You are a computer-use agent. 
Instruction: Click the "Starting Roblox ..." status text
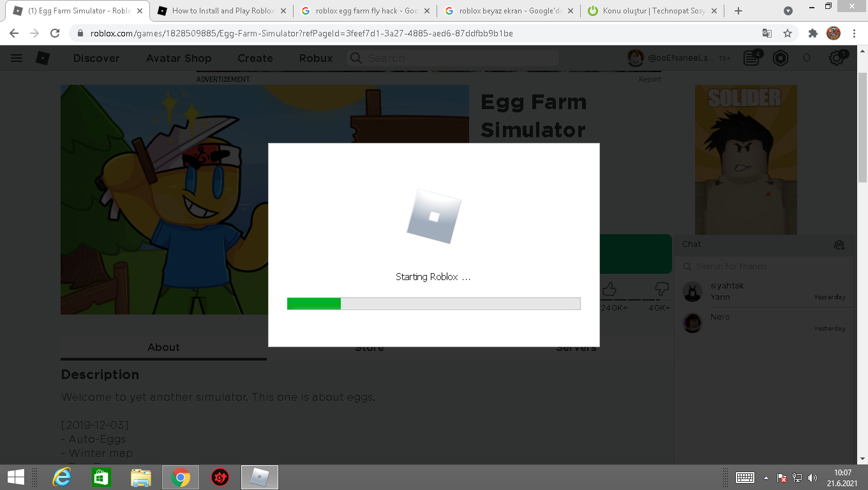click(x=433, y=277)
